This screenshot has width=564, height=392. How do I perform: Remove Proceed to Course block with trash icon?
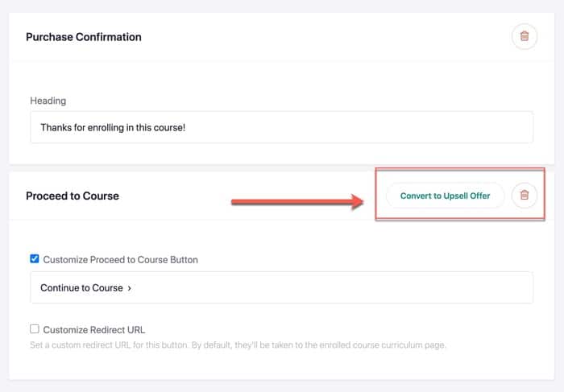(x=524, y=196)
